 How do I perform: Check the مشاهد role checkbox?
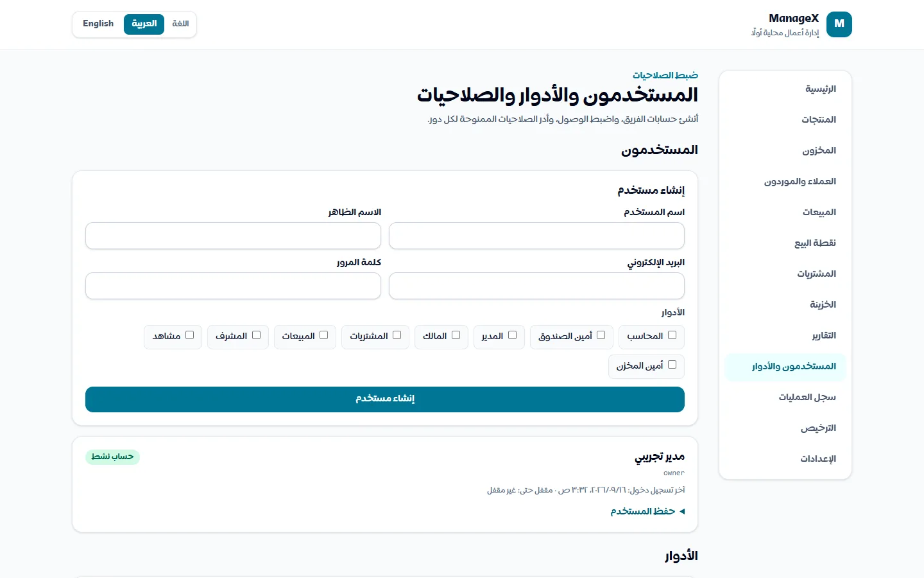189,335
